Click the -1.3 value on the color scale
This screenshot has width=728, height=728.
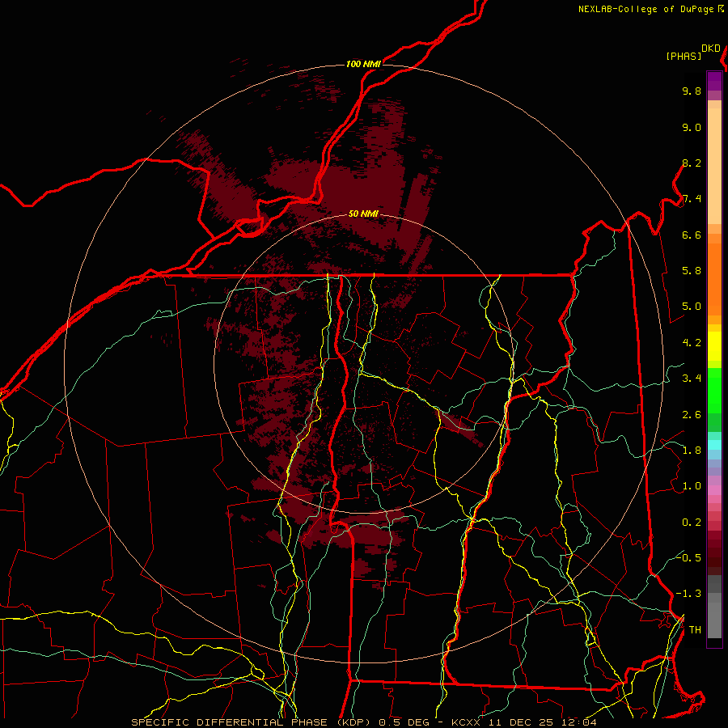coord(688,594)
